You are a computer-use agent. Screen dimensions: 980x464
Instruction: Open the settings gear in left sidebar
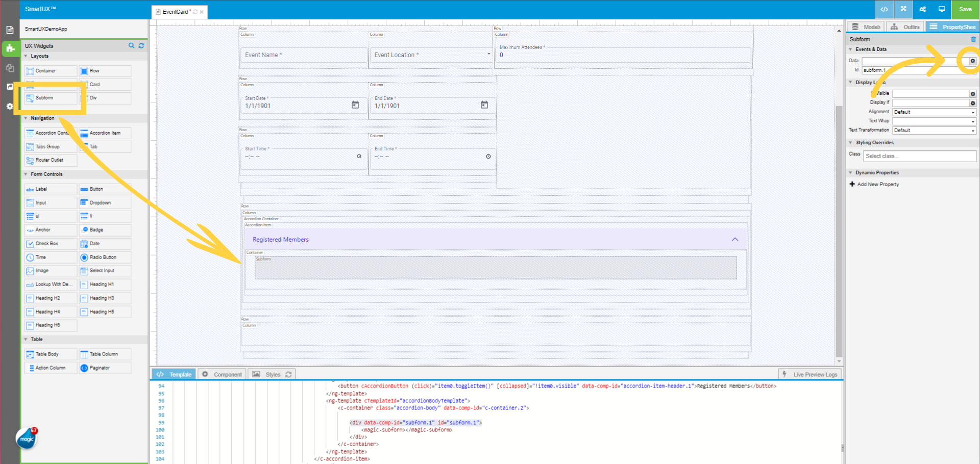click(10, 107)
